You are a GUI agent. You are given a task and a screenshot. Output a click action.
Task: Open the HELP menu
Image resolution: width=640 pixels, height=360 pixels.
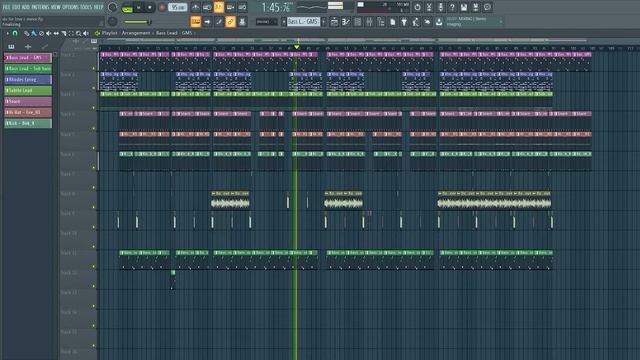point(99,7)
